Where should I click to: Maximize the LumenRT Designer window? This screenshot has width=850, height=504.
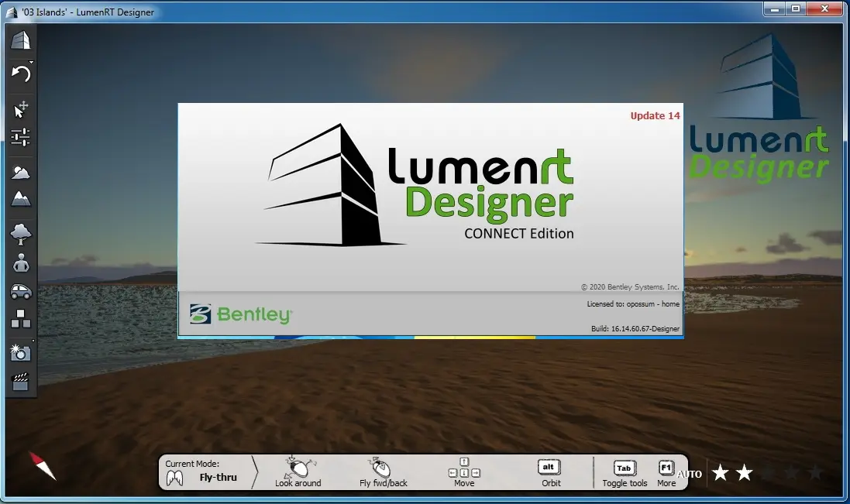tap(796, 9)
